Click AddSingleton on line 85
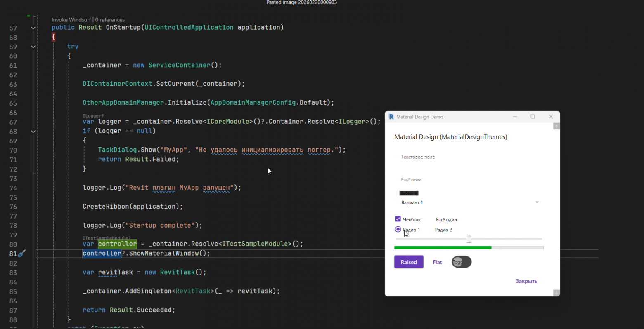The image size is (644, 329). point(148,291)
